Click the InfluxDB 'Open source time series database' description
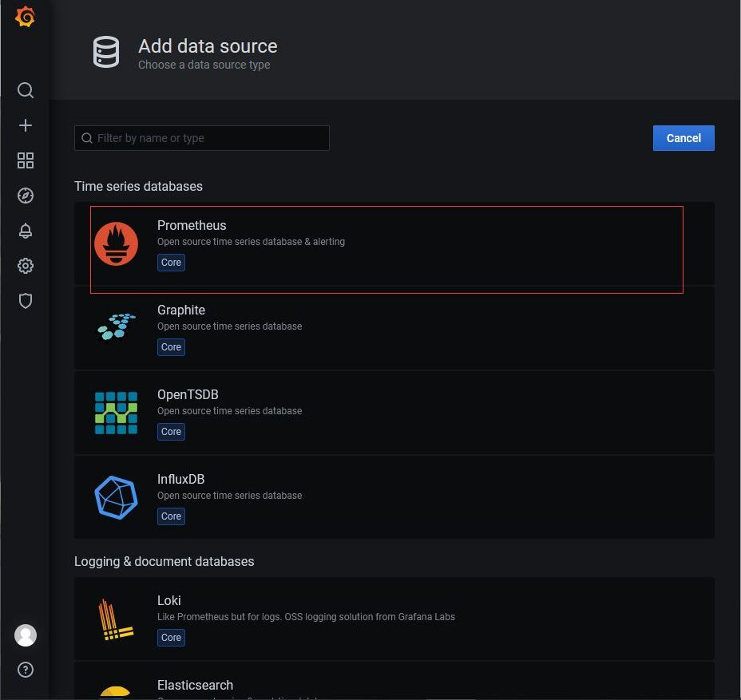Viewport: 741px width, 700px height. (230, 496)
